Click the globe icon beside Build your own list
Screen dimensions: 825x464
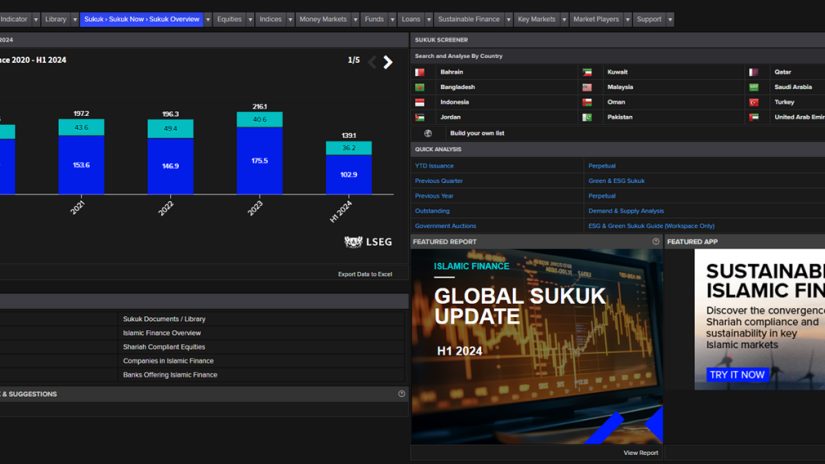428,133
